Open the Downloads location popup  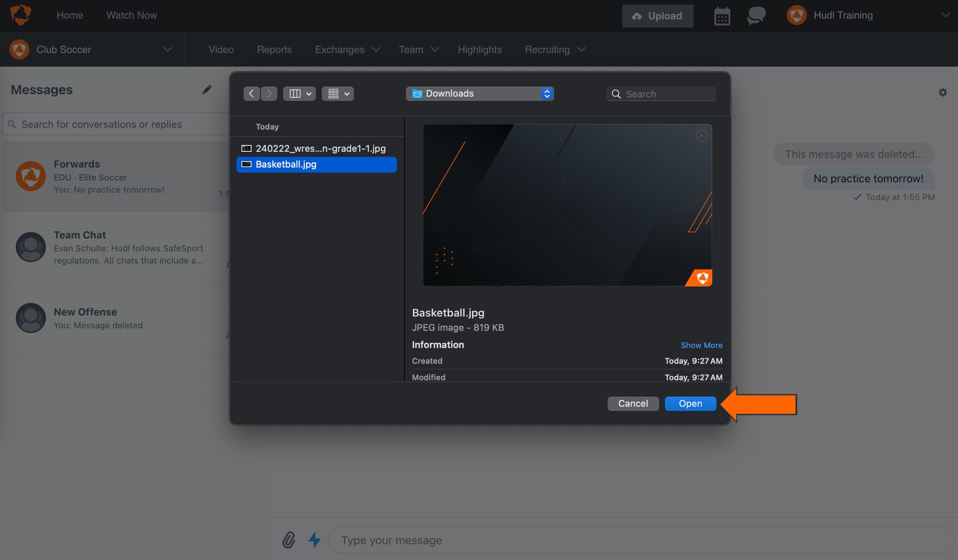pos(480,93)
